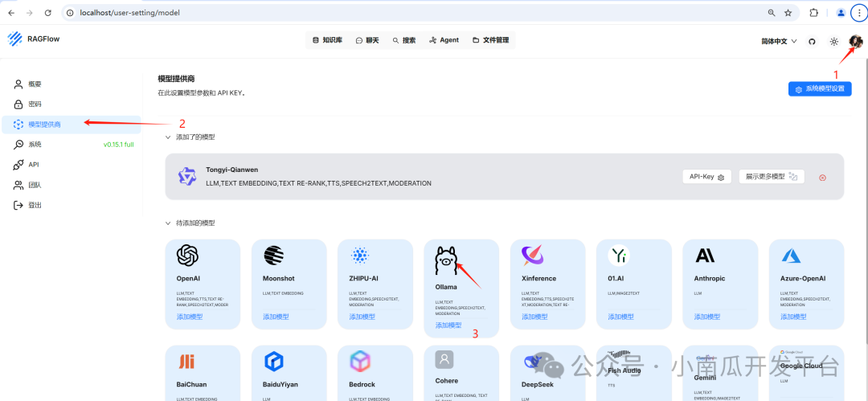
Task: Open the Agent tab
Action: pyautogui.click(x=444, y=40)
